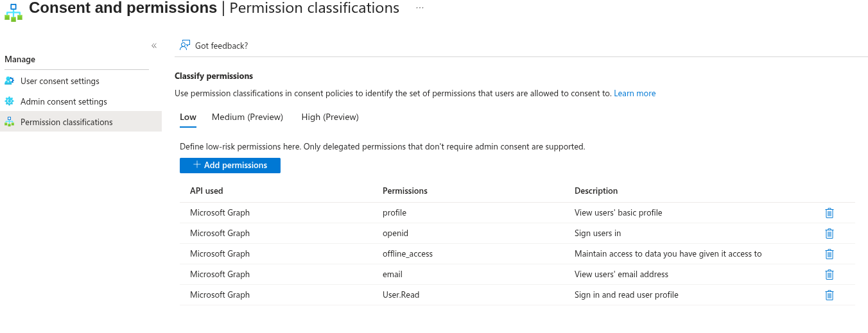Open the ellipsis more options menu

(420, 8)
